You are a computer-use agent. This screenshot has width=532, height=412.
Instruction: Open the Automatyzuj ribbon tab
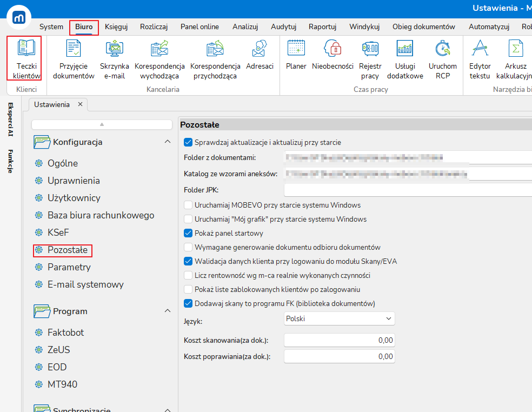click(x=489, y=27)
